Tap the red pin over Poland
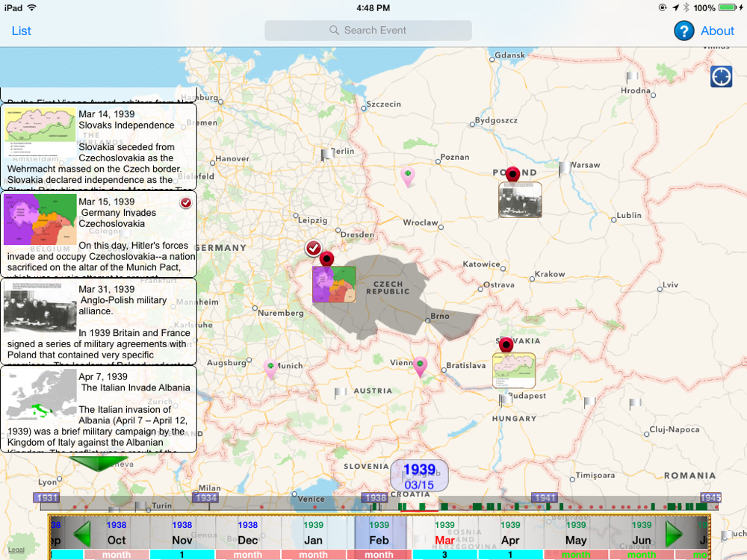The width and height of the screenshot is (747, 560). [x=512, y=175]
